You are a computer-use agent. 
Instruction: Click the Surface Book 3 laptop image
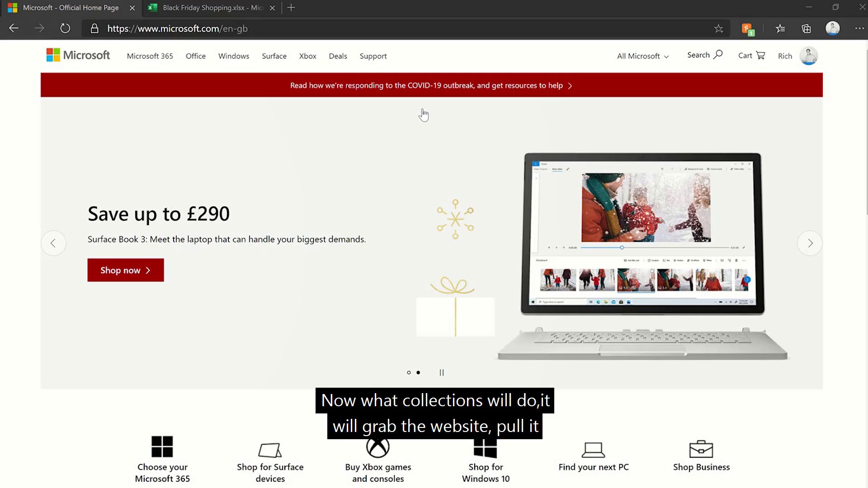tap(642, 255)
